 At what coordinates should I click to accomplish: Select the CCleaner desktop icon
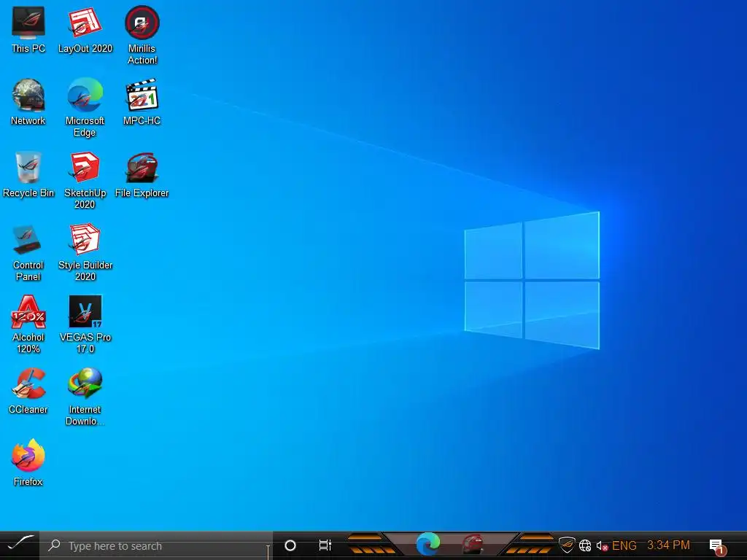click(28, 392)
